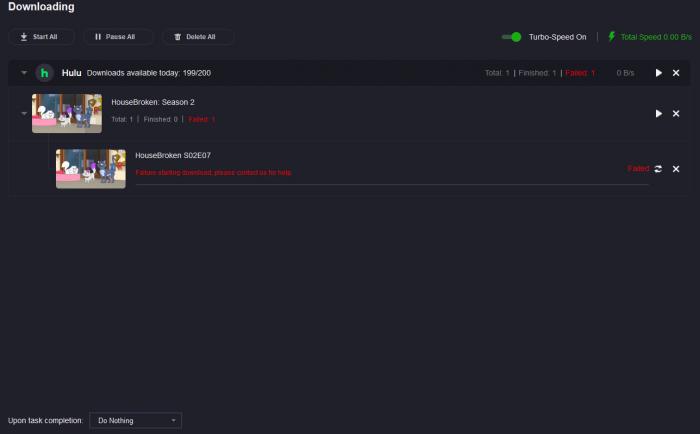The height and width of the screenshot is (434, 700).
Task: Click the green lightning Total Speed icon
Action: (612, 37)
